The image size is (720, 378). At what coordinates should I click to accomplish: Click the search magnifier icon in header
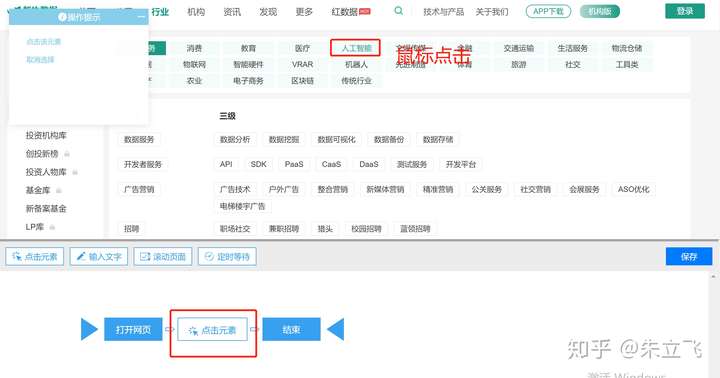click(399, 11)
